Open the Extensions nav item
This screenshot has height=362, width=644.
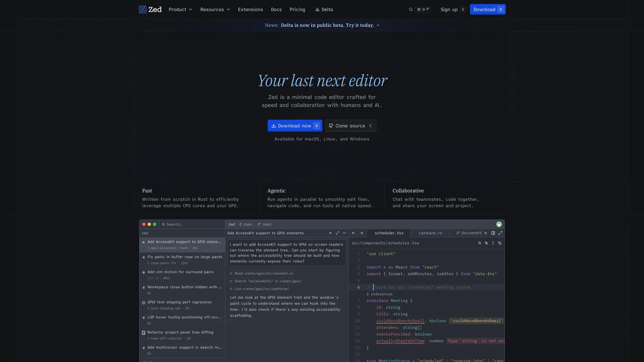coord(251,9)
